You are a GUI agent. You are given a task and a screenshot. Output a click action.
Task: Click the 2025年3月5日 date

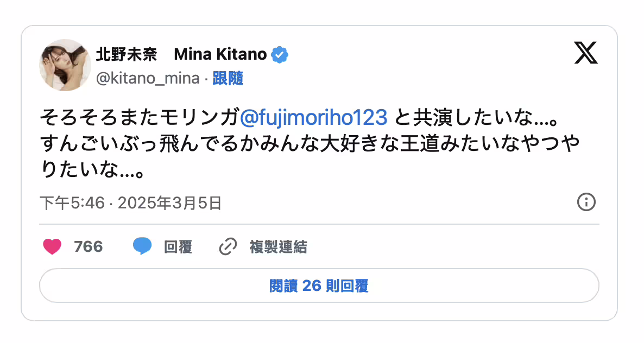click(169, 204)
